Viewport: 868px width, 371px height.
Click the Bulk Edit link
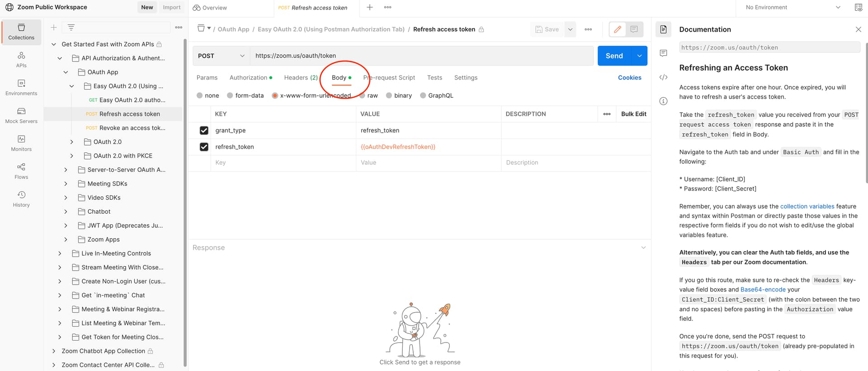634,114
